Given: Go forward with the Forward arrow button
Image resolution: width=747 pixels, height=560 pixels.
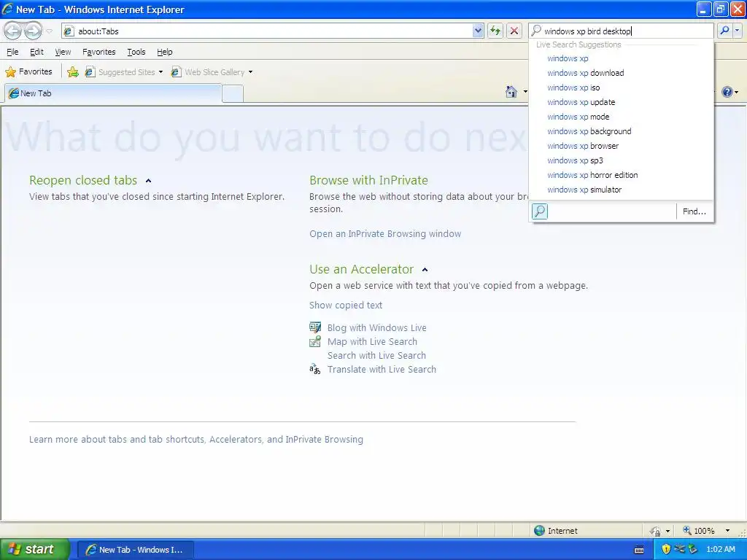Looking at the screenshot, I should click(x=33, y=31).
